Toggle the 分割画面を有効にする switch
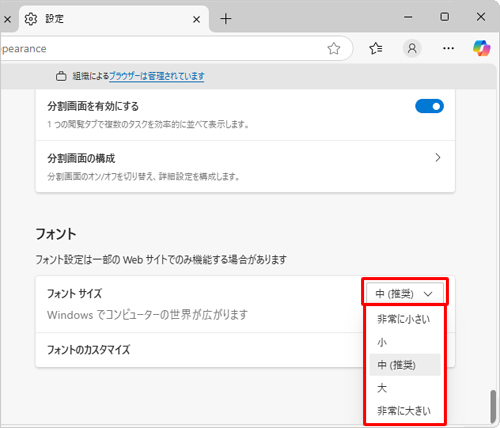The height and width of the screenshot is (428, 500). pyautogui.click(x=429, y=106)
